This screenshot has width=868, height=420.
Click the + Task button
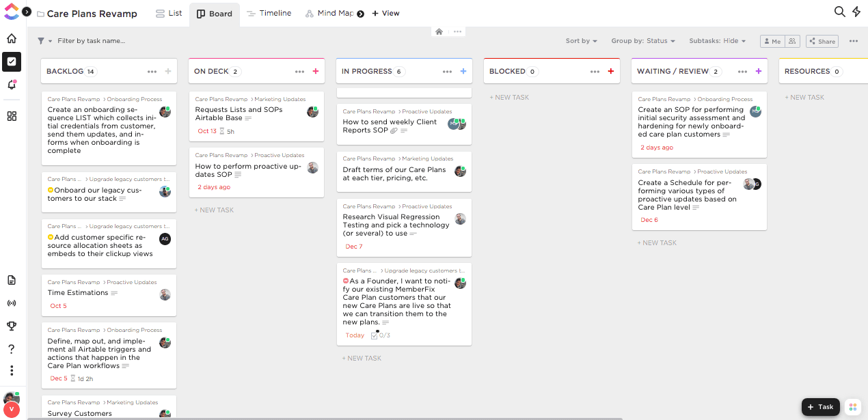point(820,407)
